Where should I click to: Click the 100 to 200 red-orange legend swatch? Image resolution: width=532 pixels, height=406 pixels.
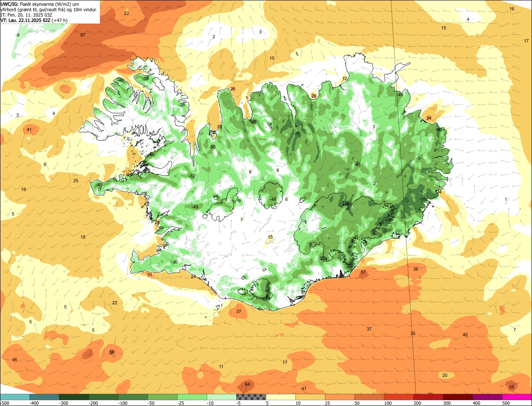tap(398, 397)
